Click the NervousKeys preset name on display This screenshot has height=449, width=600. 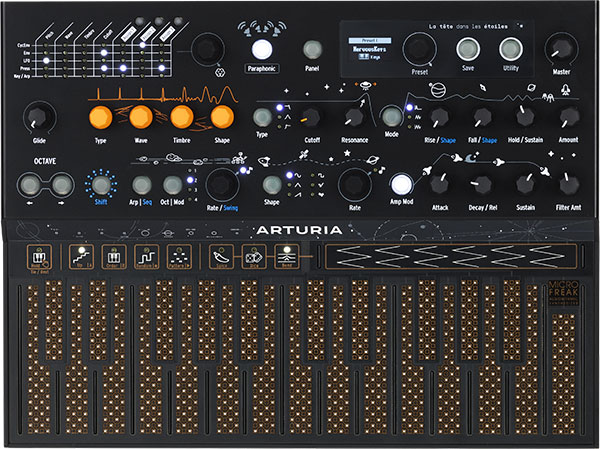click(x=369, y=49)
